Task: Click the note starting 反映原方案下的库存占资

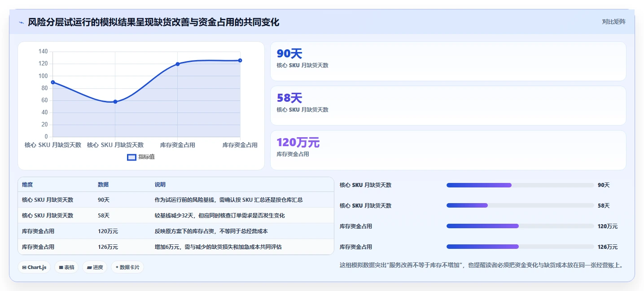Action: coord(211,231)
